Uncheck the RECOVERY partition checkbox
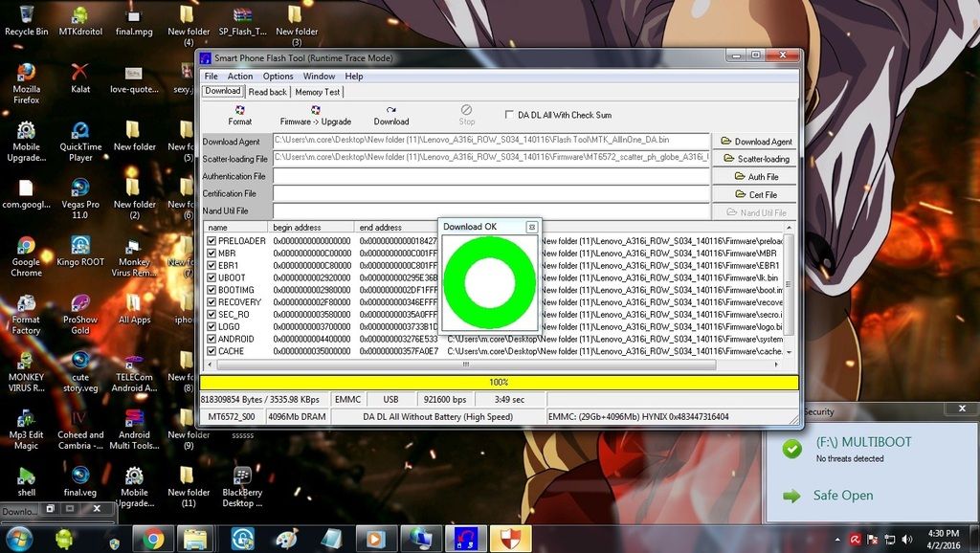Viewport: 980px width, 553px height. (x=212, y=302)
